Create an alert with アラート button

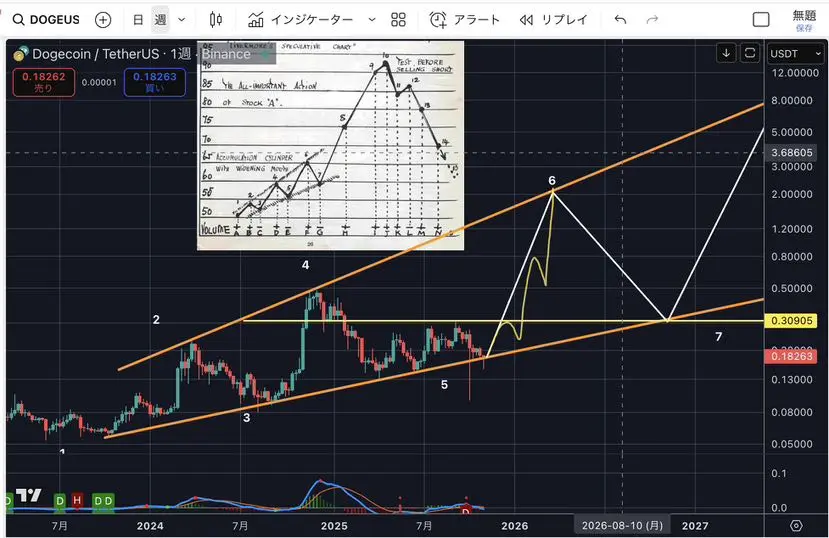point(465,20)
